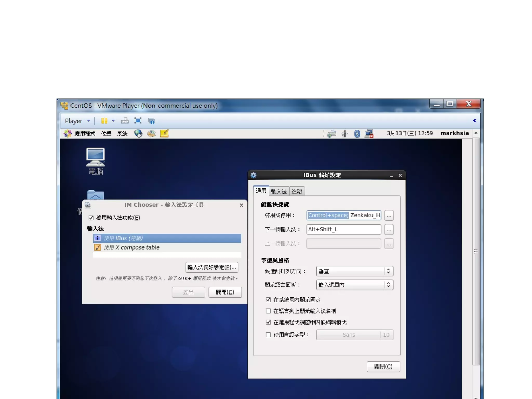
Task: Close the IBus 偏好設定 window
Action: click(400, 175)
